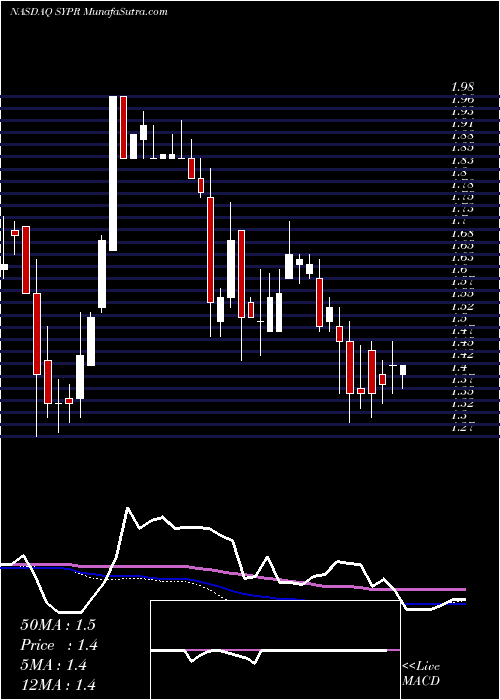Click the 1.98 price axis label
The image size is (500, 700).
tap(462, 88)
